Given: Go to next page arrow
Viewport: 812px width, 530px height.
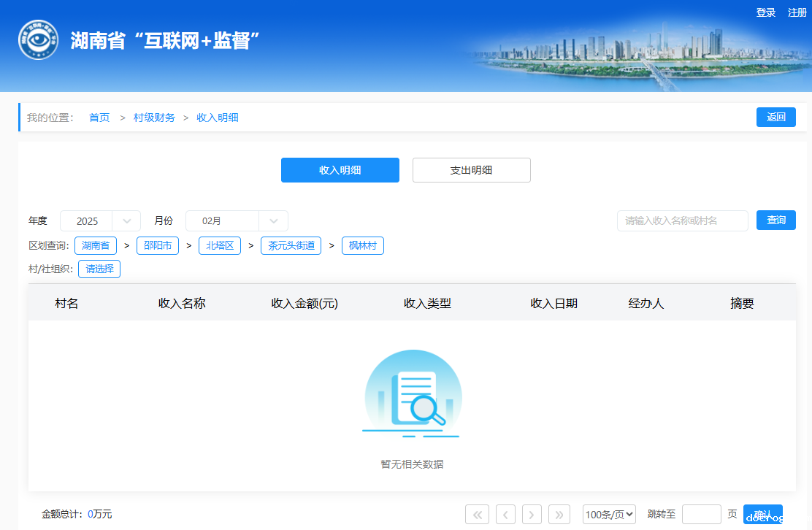Looking at the screenshot, I should 532,515.
